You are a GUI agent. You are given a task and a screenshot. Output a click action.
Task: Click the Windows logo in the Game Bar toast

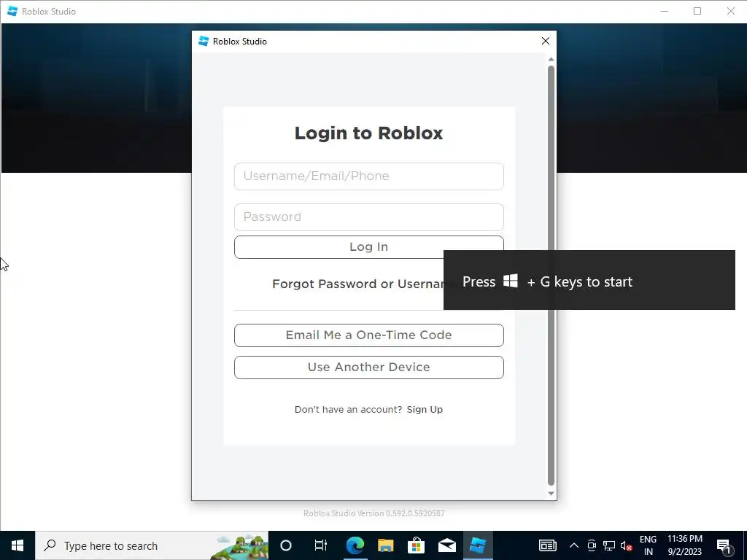click(510, 281)
